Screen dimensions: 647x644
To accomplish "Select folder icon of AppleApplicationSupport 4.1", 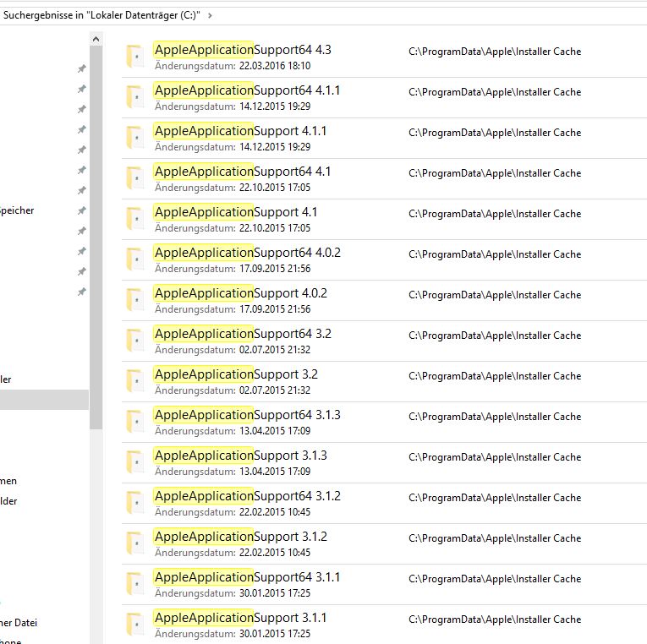I will point(135,219).
